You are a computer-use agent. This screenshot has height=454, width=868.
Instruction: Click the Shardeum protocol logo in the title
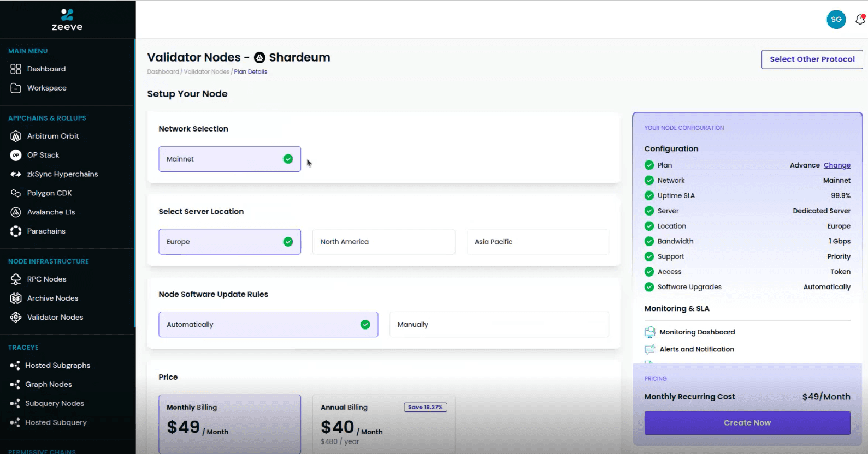[259, 57]
